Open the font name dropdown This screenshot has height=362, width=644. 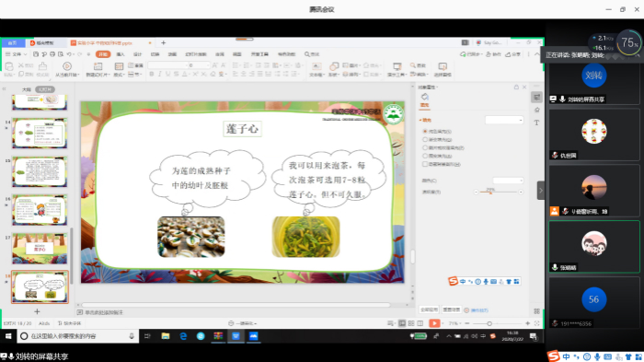(x=168, y=65)
